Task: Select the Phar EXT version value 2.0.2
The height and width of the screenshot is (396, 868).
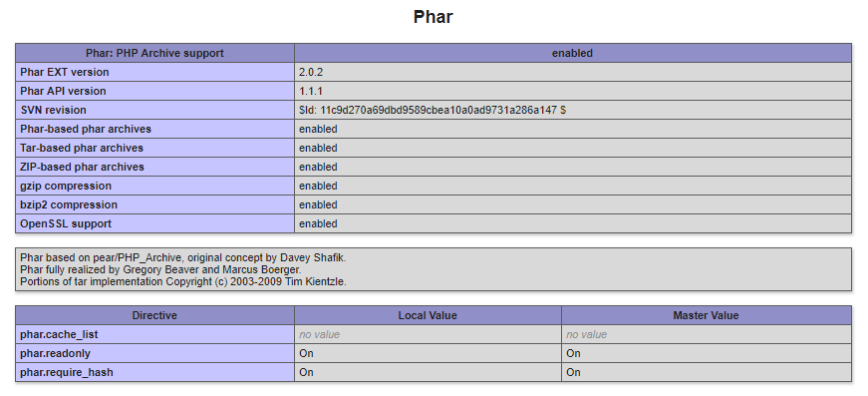Action: 311,72
